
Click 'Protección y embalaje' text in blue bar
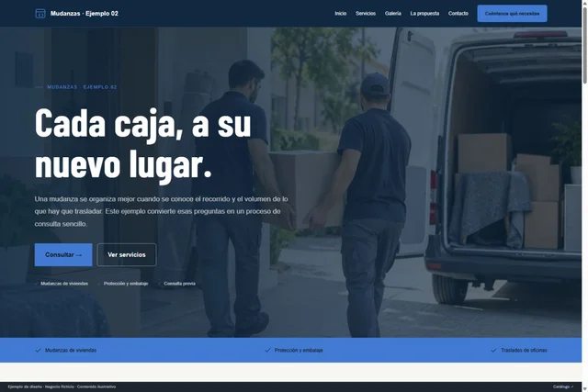[299, 351]
